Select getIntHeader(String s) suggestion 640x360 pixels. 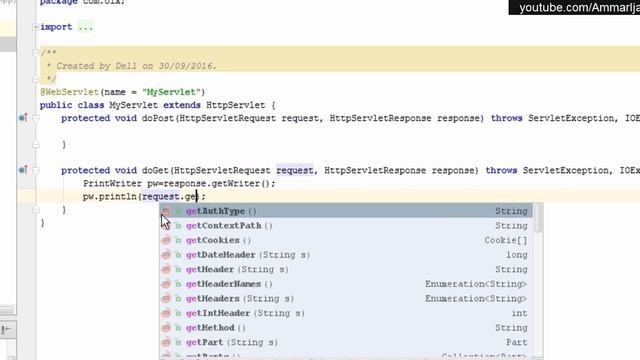click(346, 313)
